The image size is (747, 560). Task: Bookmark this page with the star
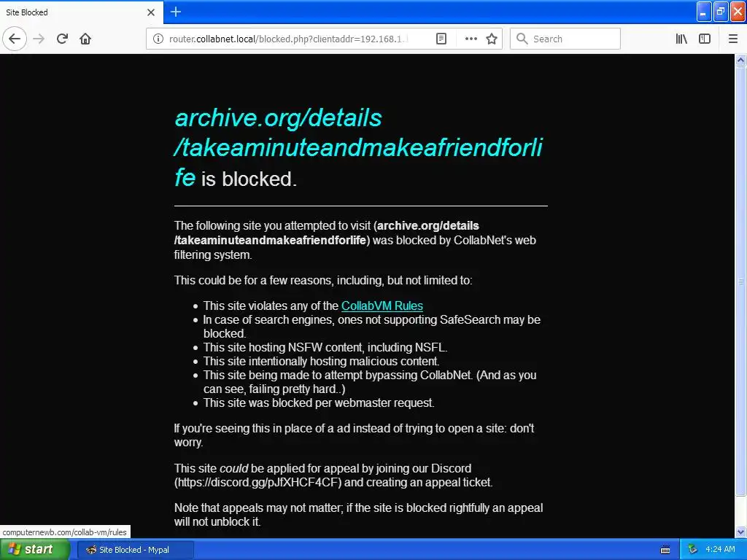pos(492,39)
